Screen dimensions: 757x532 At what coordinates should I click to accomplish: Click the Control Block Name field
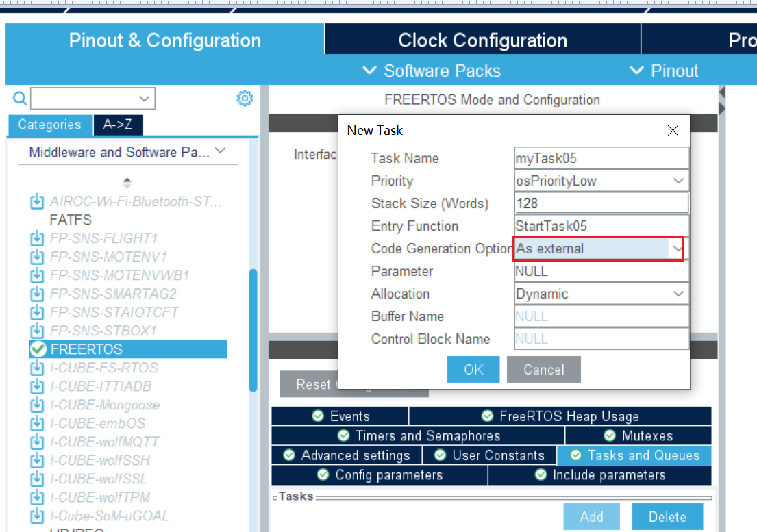[601, 339]
